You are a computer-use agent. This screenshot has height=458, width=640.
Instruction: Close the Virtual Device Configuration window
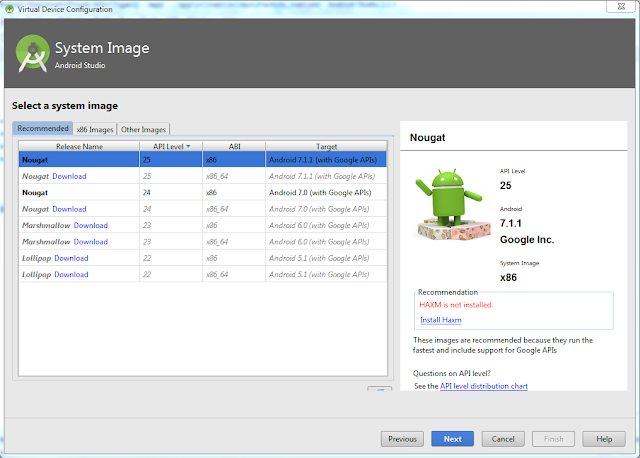pyautogui.click(x=621, y=7)
